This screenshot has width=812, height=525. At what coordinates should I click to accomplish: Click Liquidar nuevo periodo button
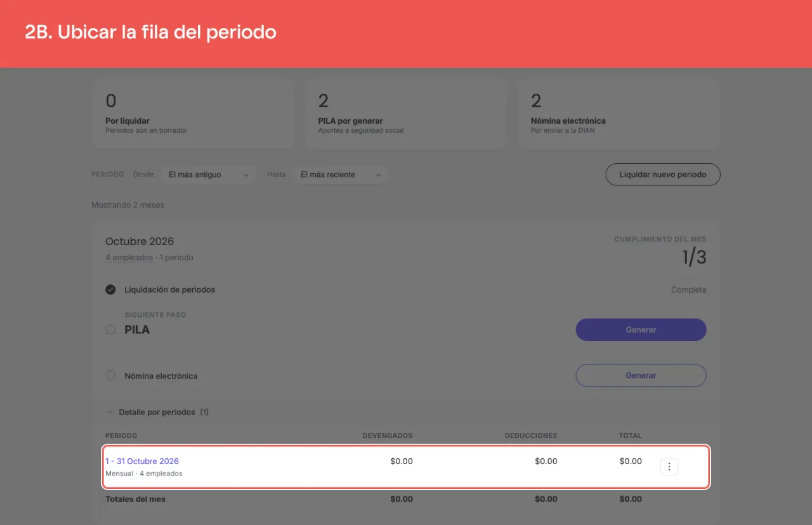coord(663,175)
